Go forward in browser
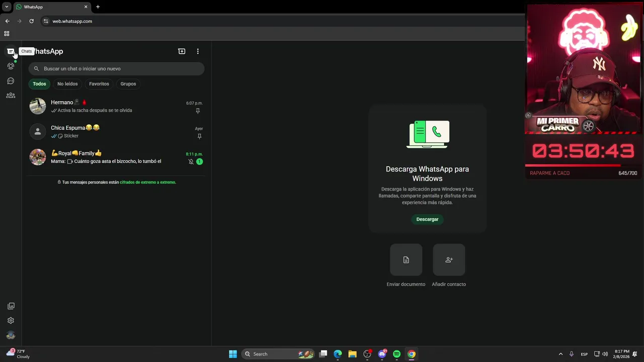Screen dimensions: 644x362 click(19, 21)
